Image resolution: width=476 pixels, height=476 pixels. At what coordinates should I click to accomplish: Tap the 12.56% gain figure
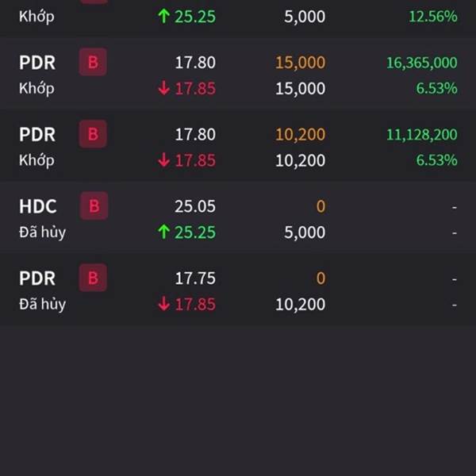pyautogui.click(x=433, y=17)
